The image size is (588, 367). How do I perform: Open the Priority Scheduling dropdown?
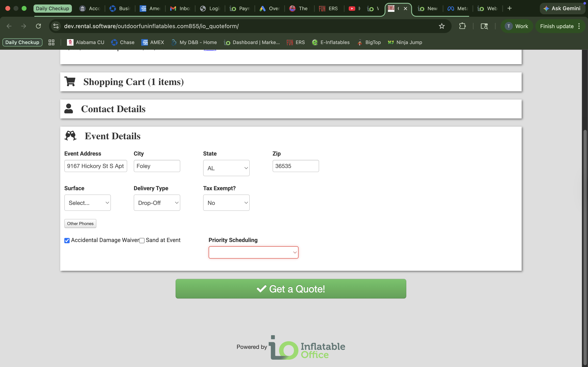tap(253, 252)
